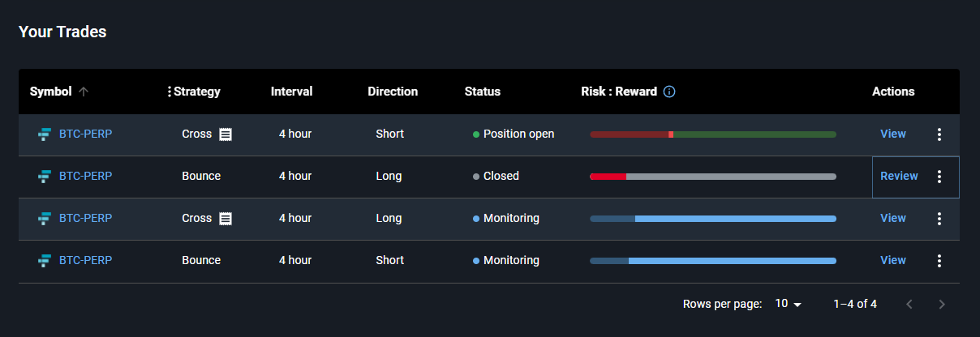Open the Strategy column menu dots
Screen dimensions: 980x337
tap(170, 92)
